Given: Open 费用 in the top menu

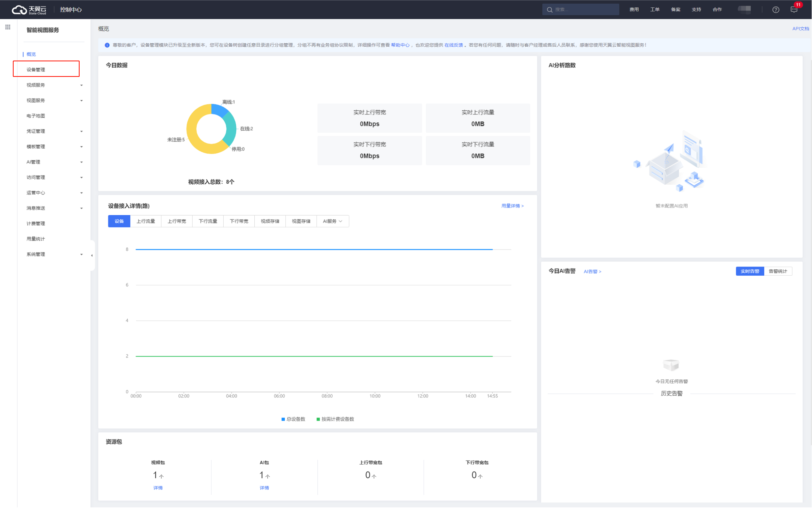Looking at the screenshot, I should click(x=634, y=9).
